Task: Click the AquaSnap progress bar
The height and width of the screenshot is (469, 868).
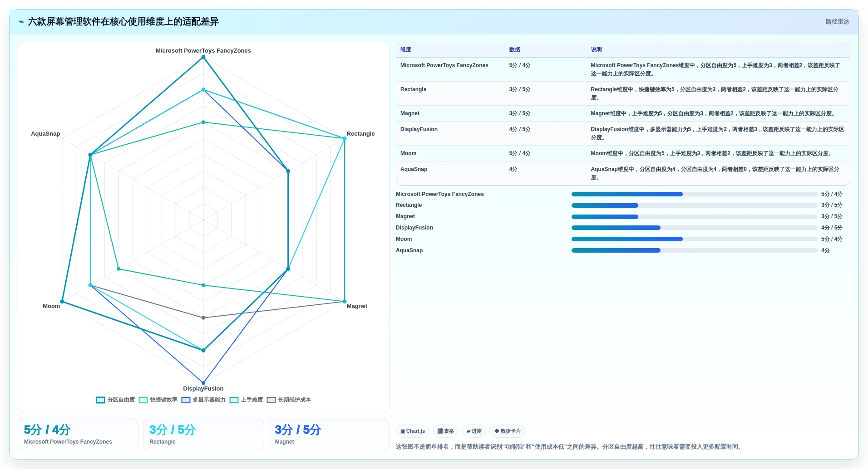Action: tap(694, 250)
